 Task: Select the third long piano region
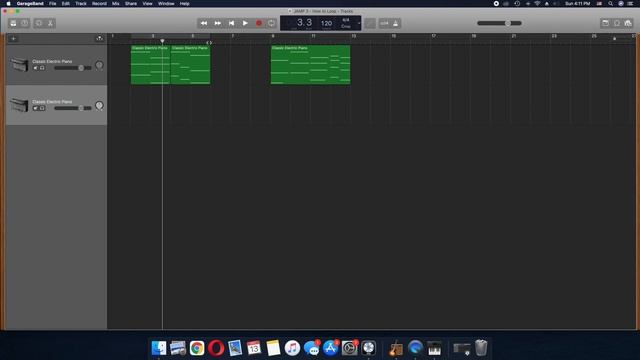(311, 64)
